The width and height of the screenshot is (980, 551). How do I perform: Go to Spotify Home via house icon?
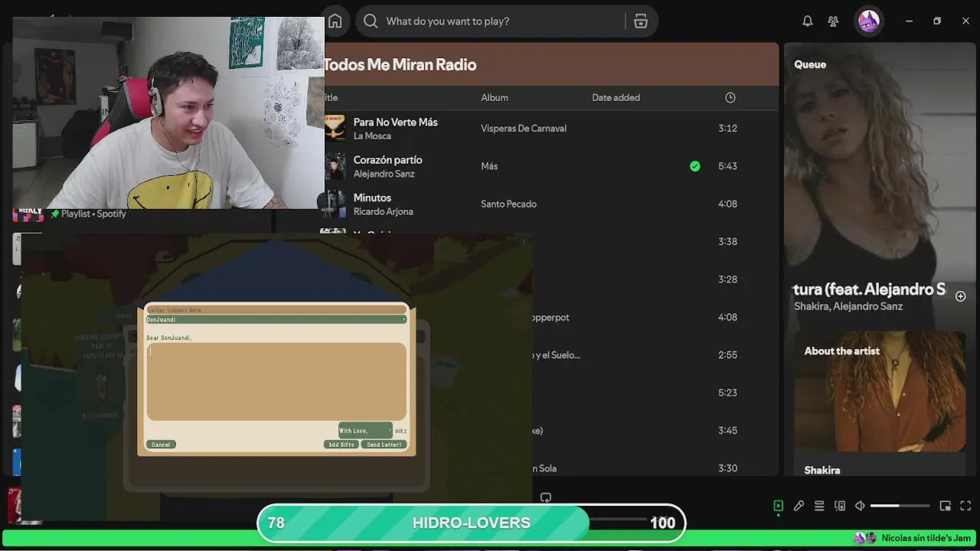[335, 21]
